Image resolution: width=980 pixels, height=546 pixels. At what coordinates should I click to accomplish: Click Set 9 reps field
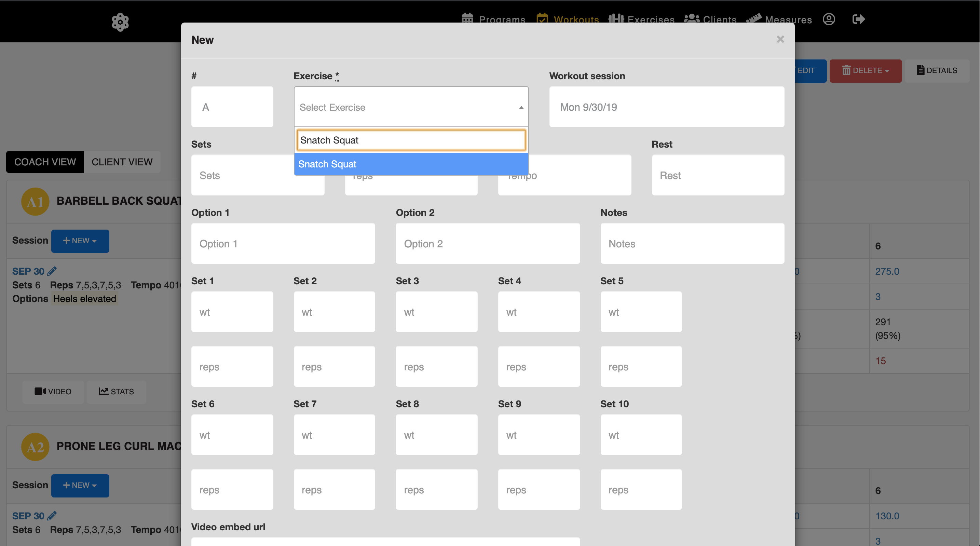pos(539,490)
